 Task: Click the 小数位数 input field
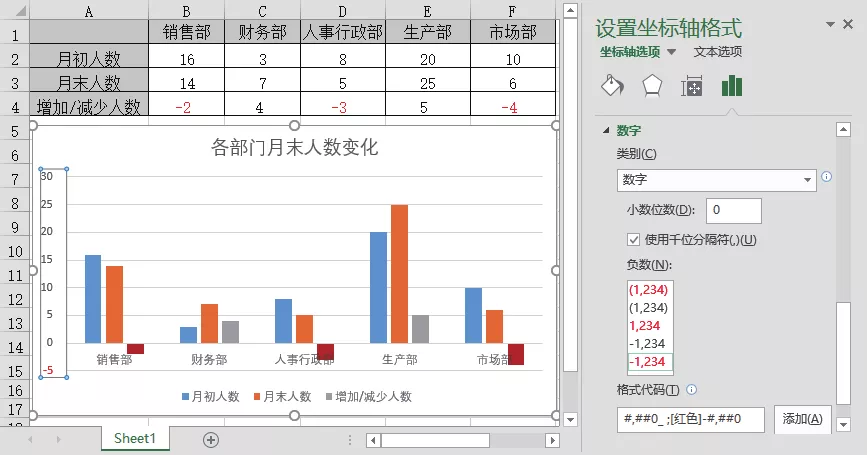[734, 211]
